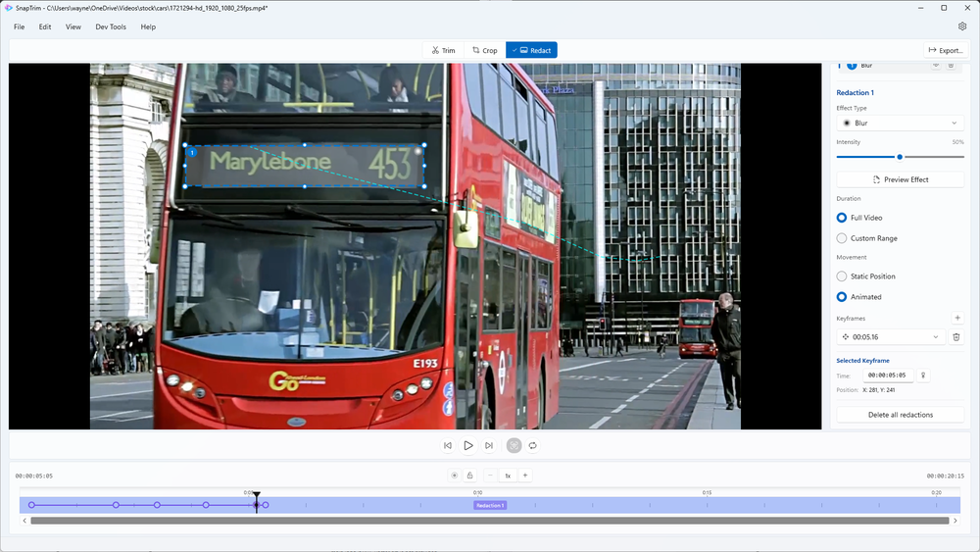980x552 pixels.
Task: Open the Export dropdown button
Action: pos(945,50)
